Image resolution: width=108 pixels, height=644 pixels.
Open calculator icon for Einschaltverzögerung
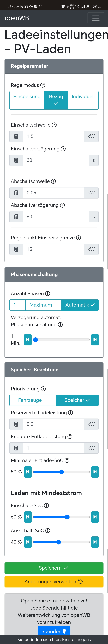(16, 160)
